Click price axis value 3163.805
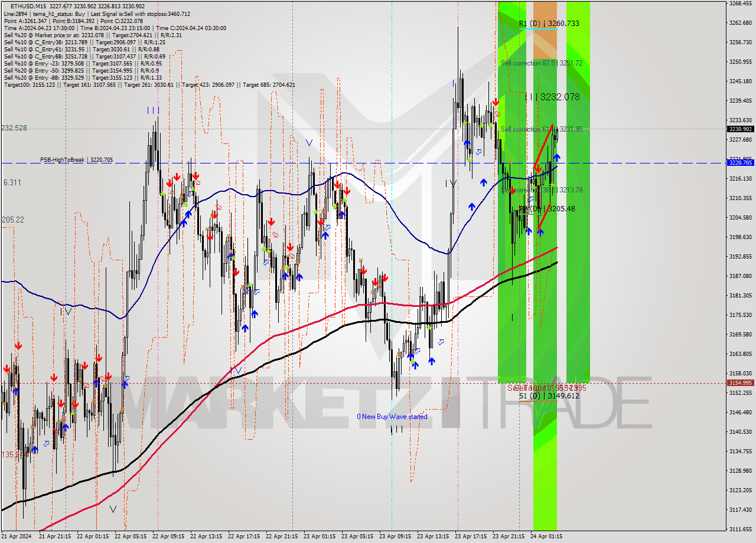Image resolution: width=756 pixels, height=543 pixels. pyautogui.click(x=740, y=354)
